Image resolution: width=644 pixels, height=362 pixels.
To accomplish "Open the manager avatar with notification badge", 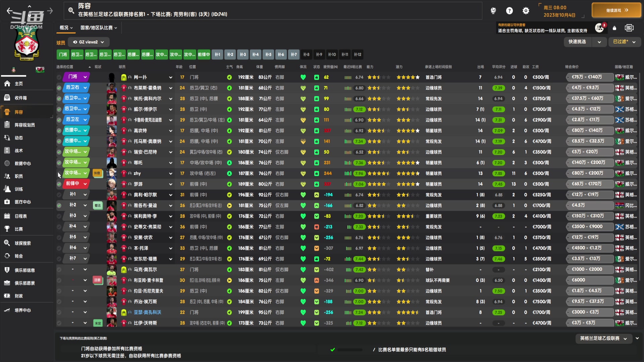I will point(600,27).
